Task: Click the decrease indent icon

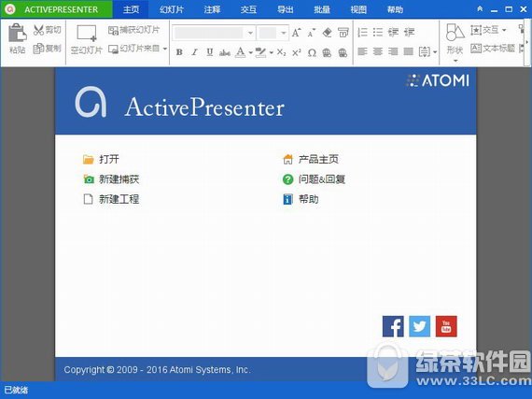Action: tap(393, 33)
